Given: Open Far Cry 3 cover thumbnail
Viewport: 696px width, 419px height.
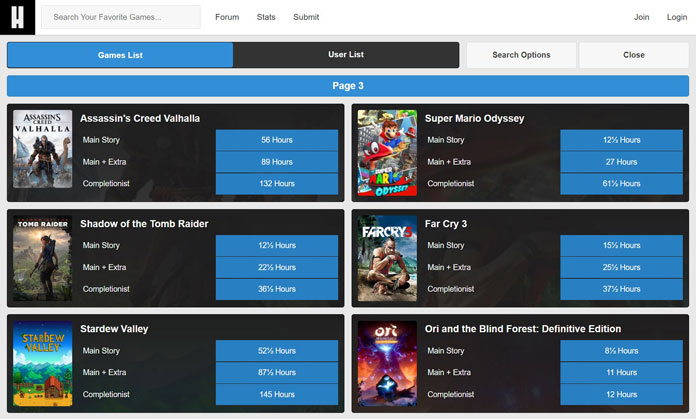Looking at the screenshot, I should [388, 258].
